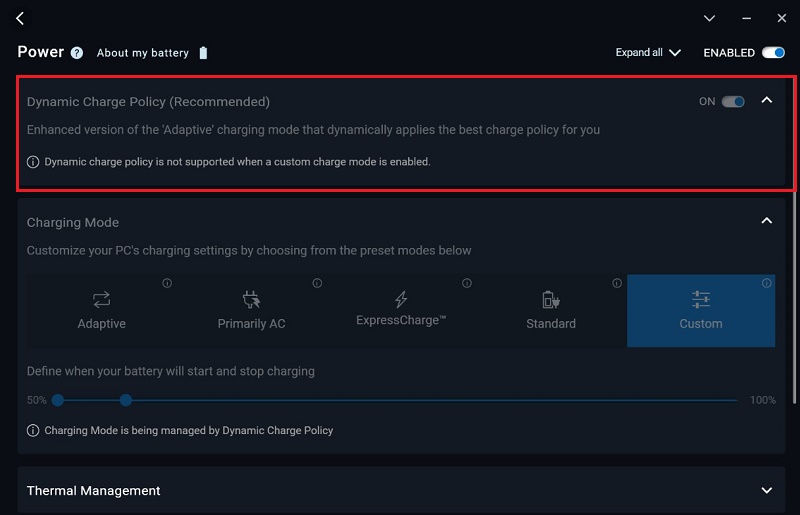Click the Power help question mark icon

pos(77,53)
